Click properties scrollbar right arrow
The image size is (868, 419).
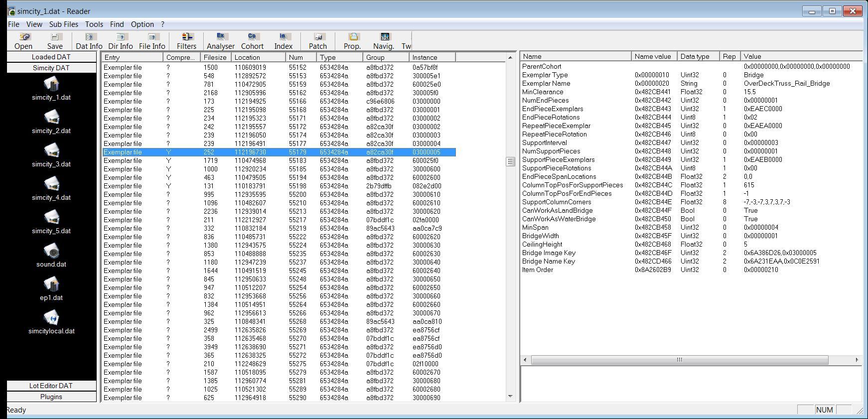[x=857, y=360]
